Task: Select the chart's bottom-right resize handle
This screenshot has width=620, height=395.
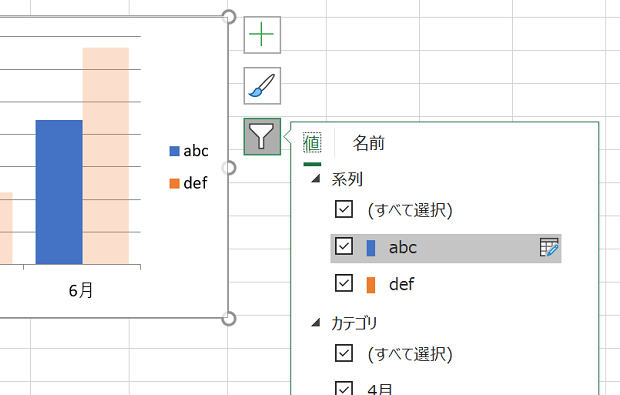Action: point(229,318)
